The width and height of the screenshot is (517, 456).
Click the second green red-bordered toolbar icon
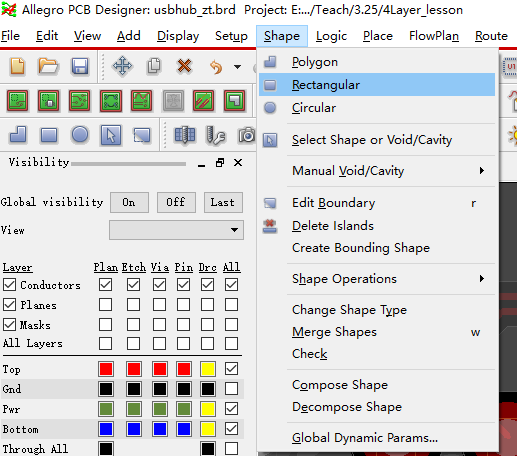49,100
